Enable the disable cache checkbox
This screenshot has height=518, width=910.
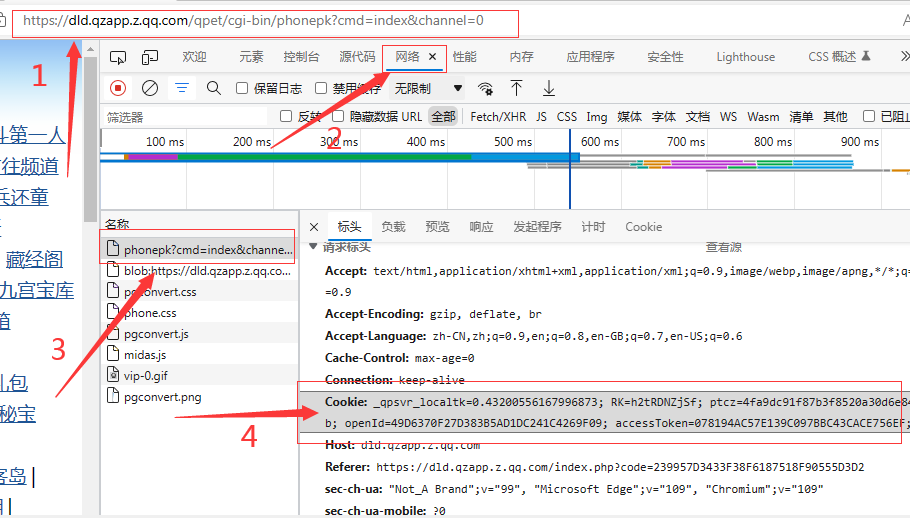pyautogui.click(x=321, y=88)
